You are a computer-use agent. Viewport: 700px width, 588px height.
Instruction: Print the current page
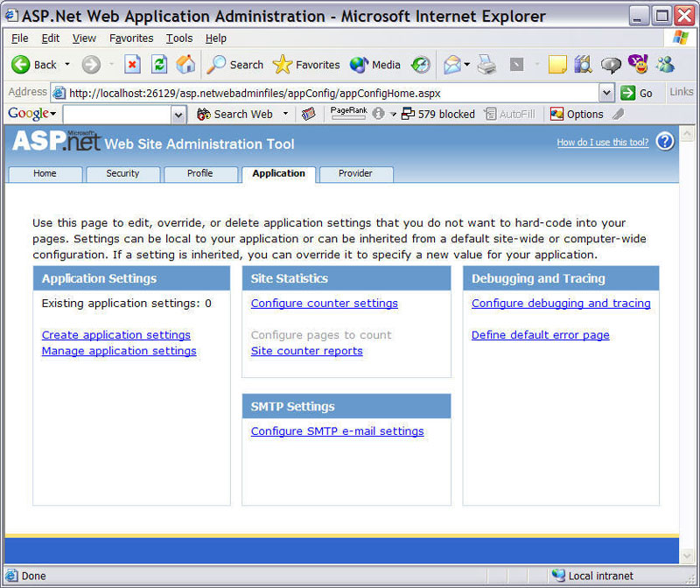click(486, 65)
